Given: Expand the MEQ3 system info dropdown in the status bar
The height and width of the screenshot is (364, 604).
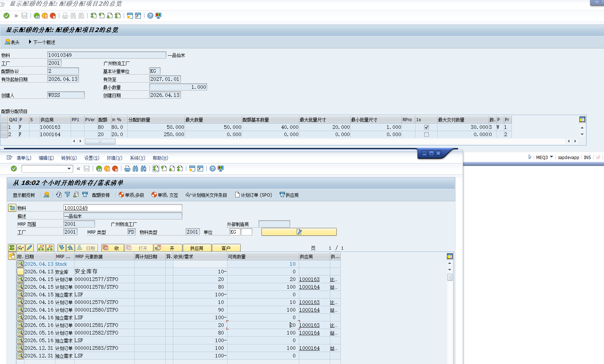Looking at the screenshot, I should pyautogui.click(x=552, y=157).
